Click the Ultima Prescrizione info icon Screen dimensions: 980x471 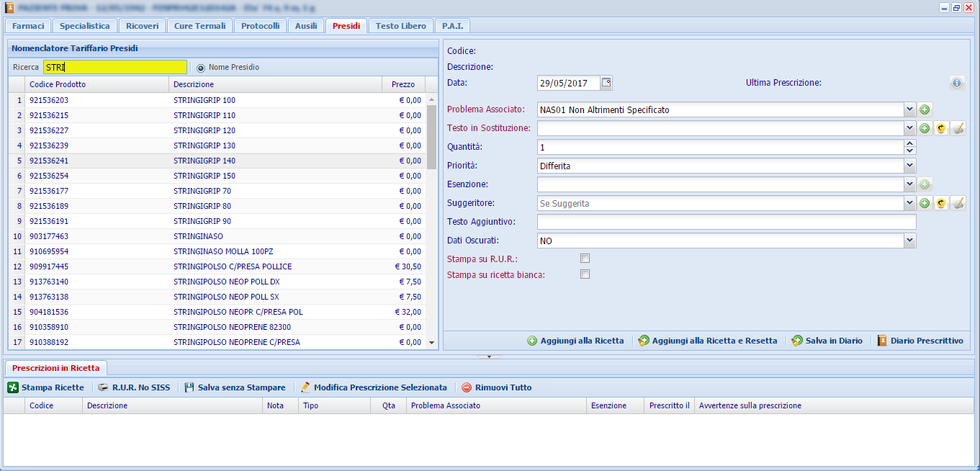[957, 83]
